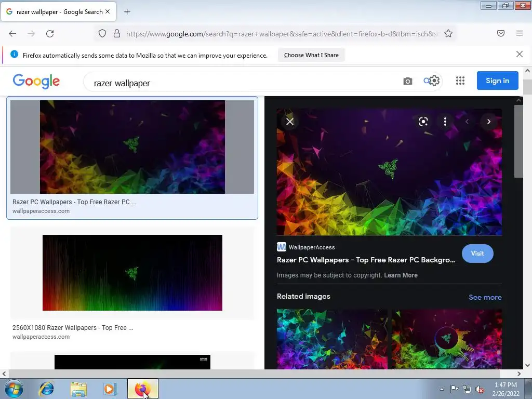Click the network tray icon
532x399 pixels.
[467, 389]
